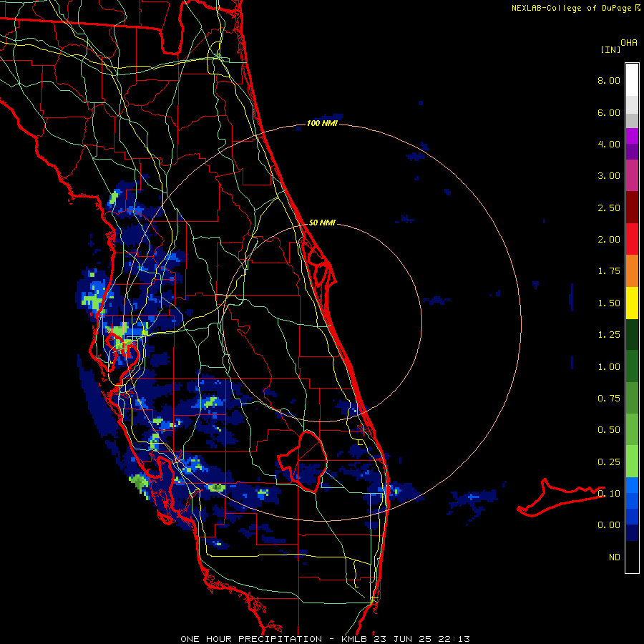This screenshot has height=644, width=644.
Task: Select the 0.00 legend value
Action: [x=609, y=525]
